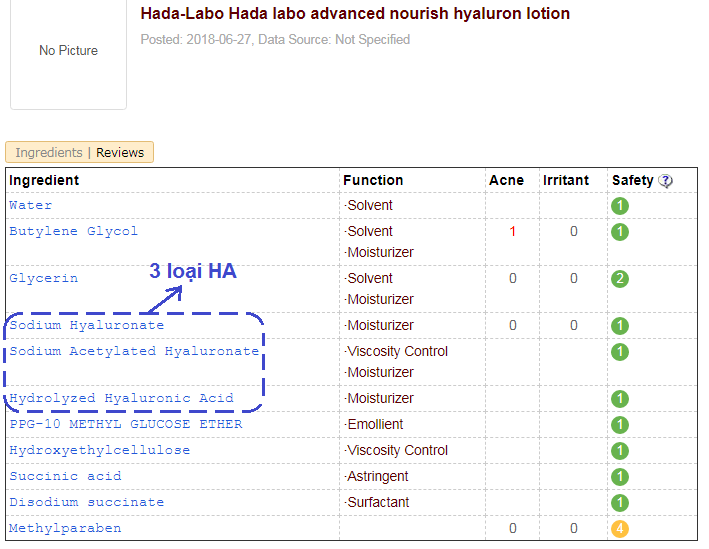The image size is (709, 549).
Task: Click the Solvent function in Water row
Action: click(x=368, y=205)
